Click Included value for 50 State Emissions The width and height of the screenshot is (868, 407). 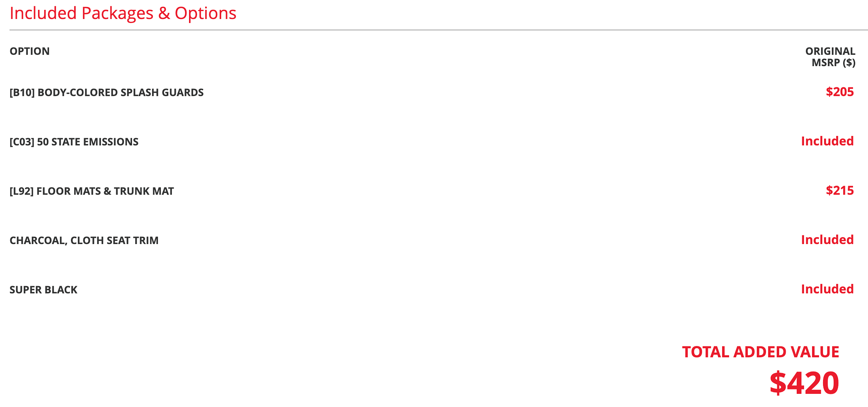827,141
